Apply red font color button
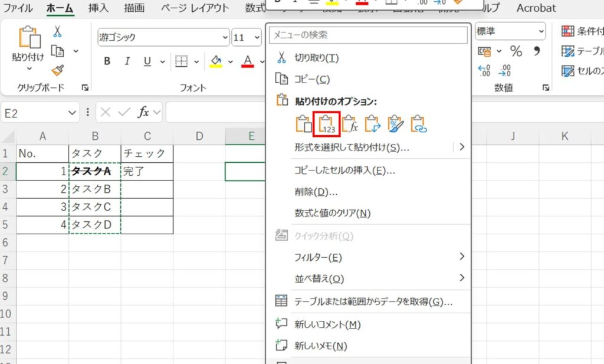The height and width of the screenshot is (364, 604). click(x=248, y=61)
